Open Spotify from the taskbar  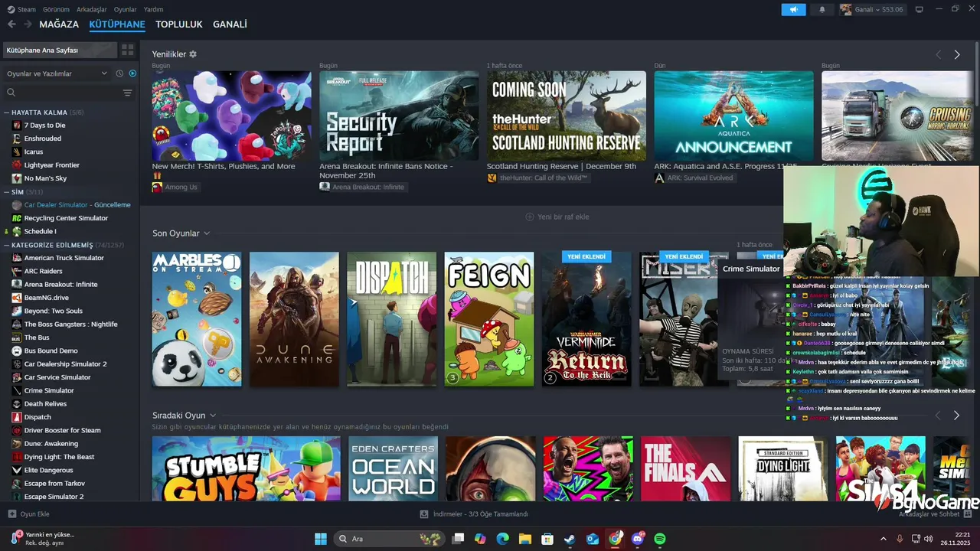(x=660, y=539)
